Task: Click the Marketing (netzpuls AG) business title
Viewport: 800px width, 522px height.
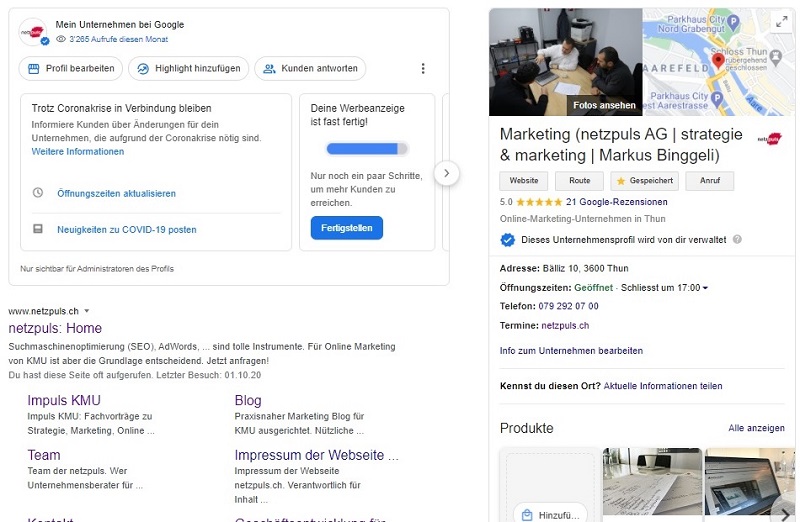Action: tap(621, 144)
